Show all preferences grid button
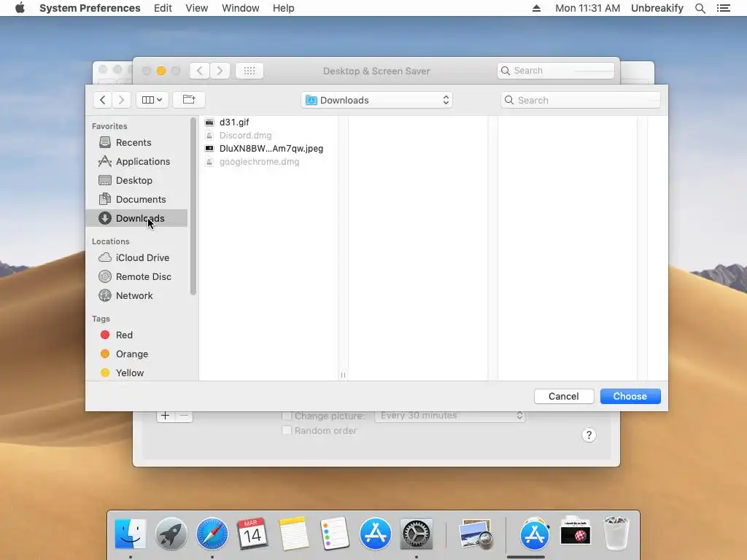Viewport: 747px width, 560px height. [249, 71]
